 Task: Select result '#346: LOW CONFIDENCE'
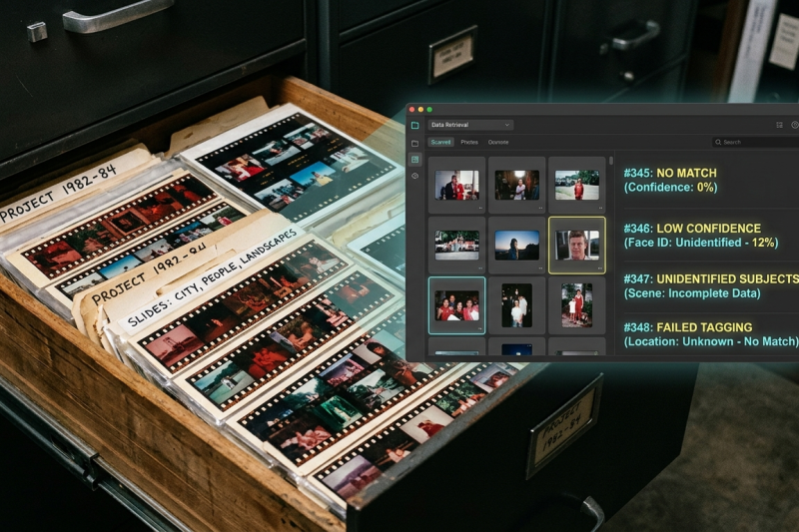coord(692,229)
